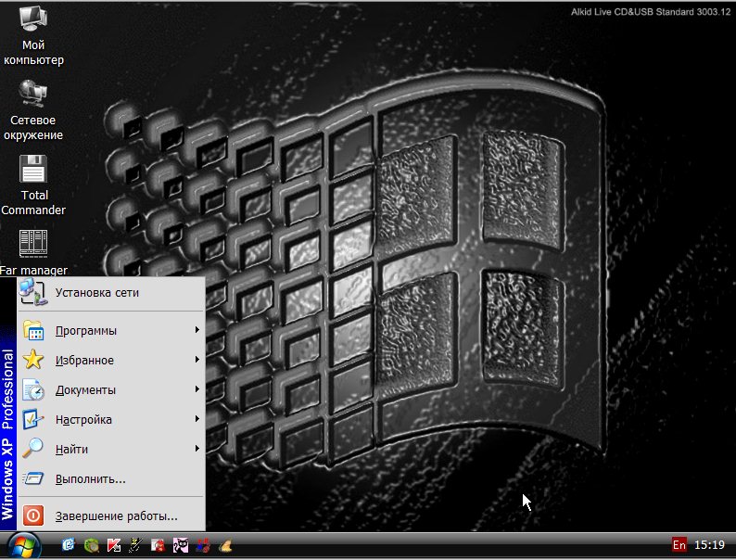
Task: Click the black cat icon in taskbar
Action: coord(181,545)
